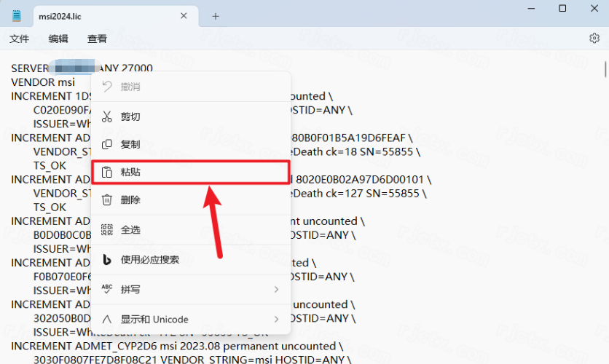609x364 pixels.
Task: Open the 编辑 menu
Action: [58, 39]
